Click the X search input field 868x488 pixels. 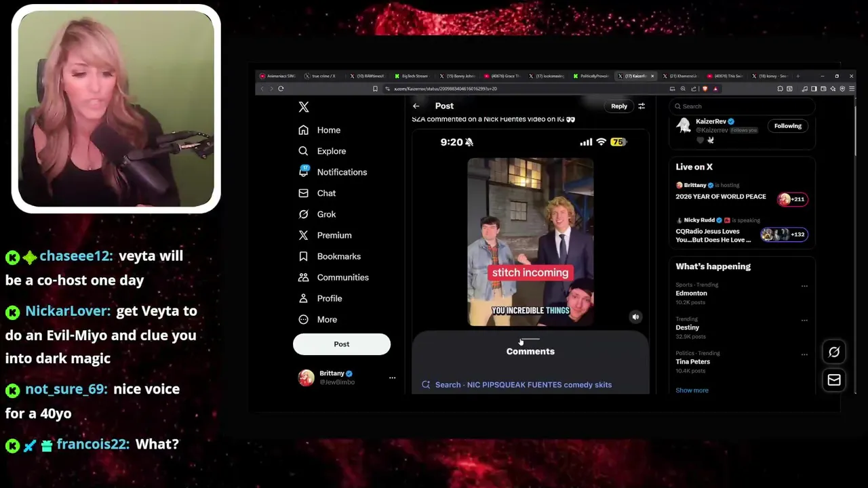point(742,106)
